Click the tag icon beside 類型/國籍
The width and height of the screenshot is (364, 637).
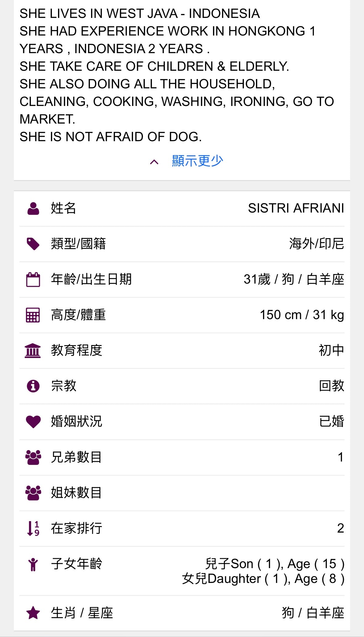click(x=33, y=244)
